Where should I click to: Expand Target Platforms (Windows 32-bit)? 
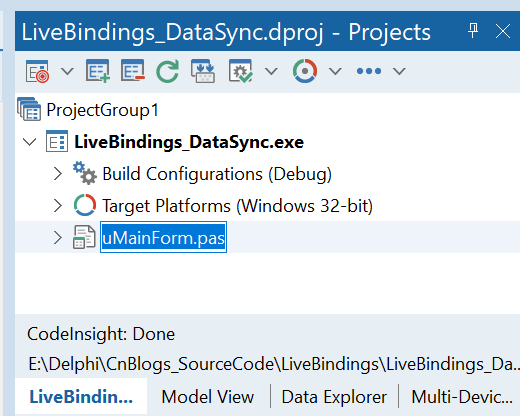[58, 206]
